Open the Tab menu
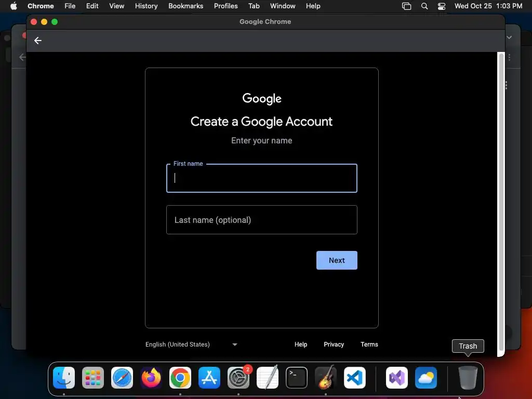532x399 pixels. pos(254,6)
